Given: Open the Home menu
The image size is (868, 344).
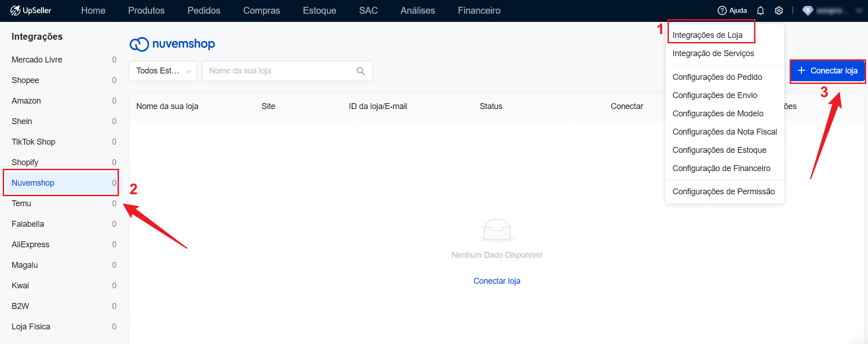Looking at the screenshot, I should 93,10.
